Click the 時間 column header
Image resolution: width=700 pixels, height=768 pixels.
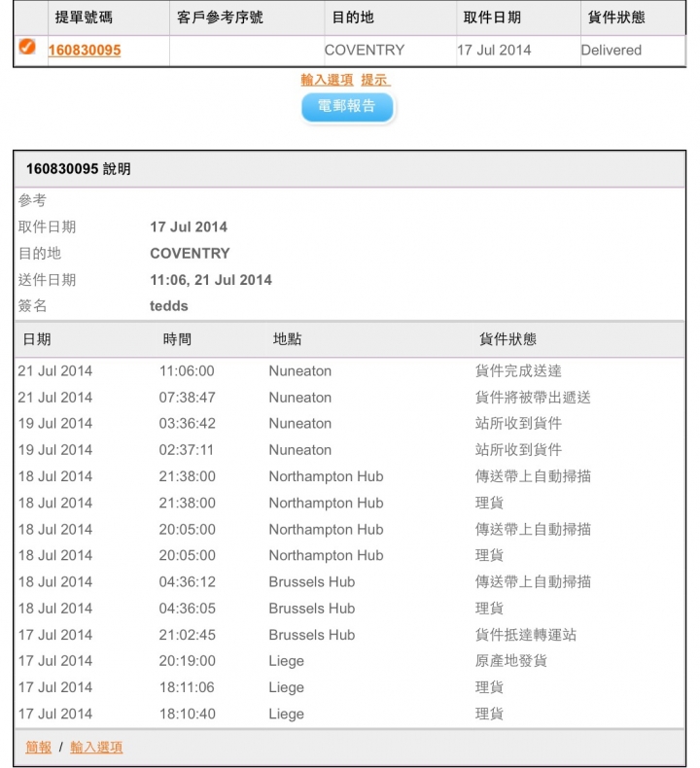point(177,339)
